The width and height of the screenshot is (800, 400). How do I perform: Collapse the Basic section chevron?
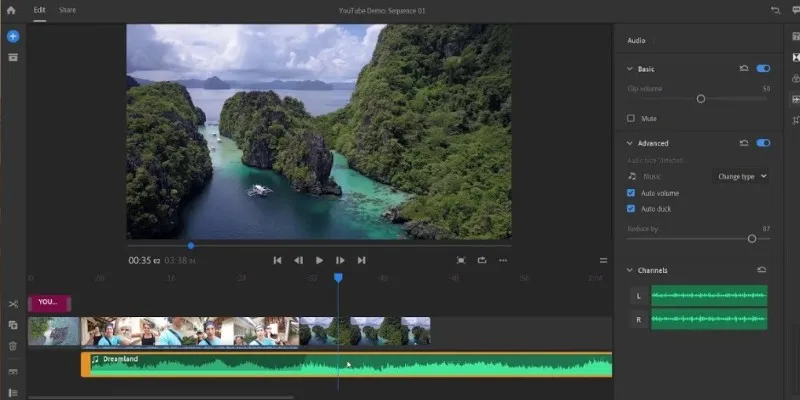pos(630,69)
